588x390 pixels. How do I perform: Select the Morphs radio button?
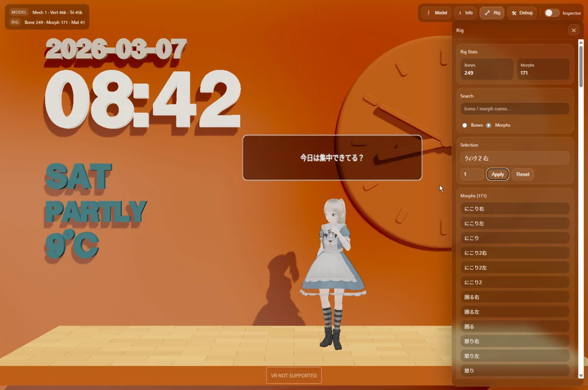489,125
